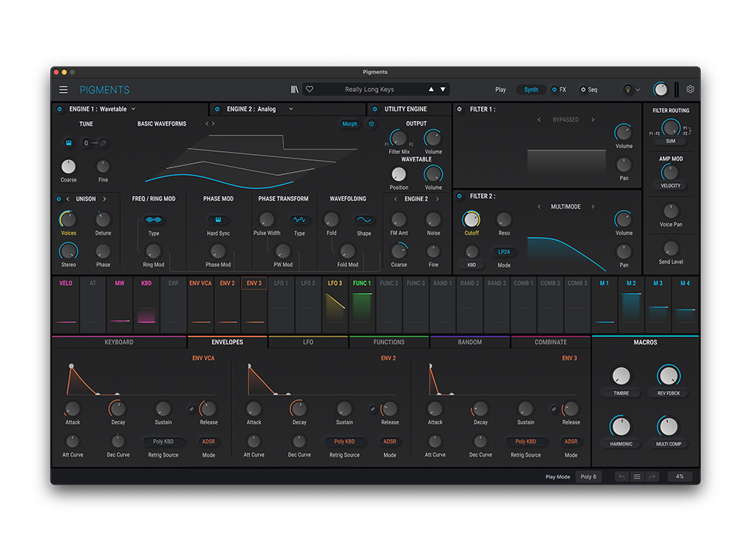Click the Hard Sync keyboard icon
The image size is (751, 560).
(x=218, y=220)
